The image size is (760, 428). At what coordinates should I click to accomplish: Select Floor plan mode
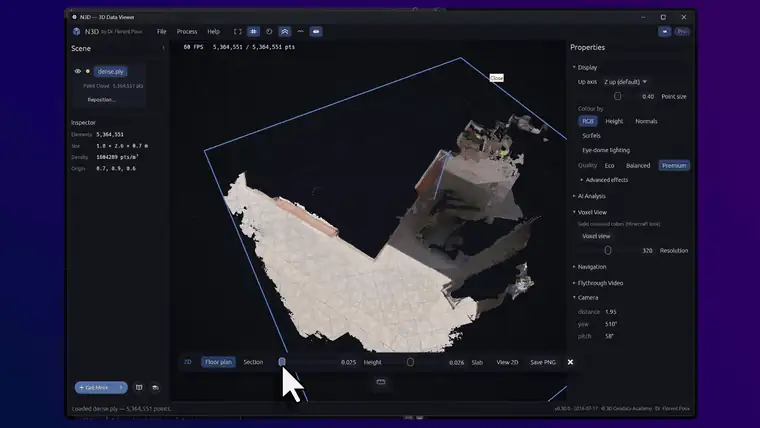point(218,362)
